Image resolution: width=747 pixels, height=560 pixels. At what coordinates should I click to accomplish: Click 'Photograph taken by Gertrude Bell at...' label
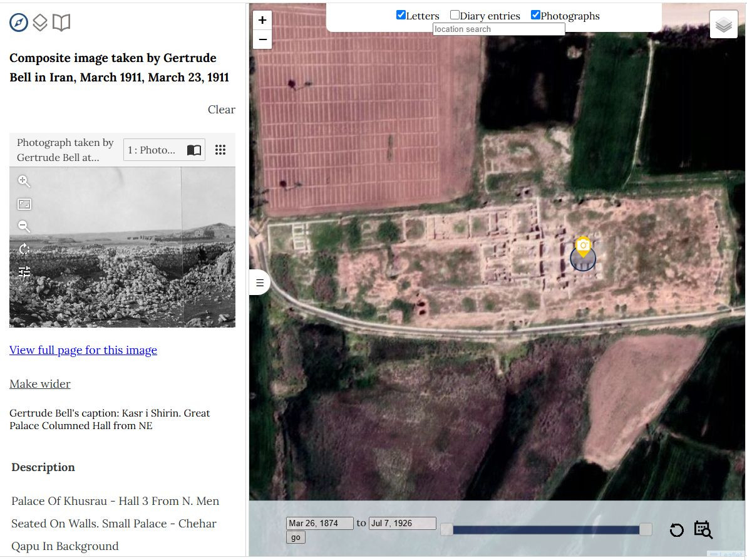click(65, 150)
